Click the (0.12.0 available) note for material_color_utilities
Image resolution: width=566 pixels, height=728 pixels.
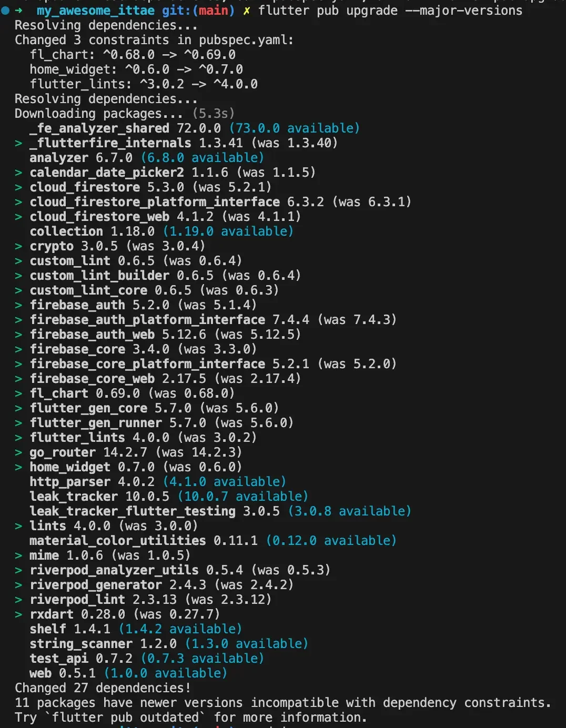[x=331, y=541]
